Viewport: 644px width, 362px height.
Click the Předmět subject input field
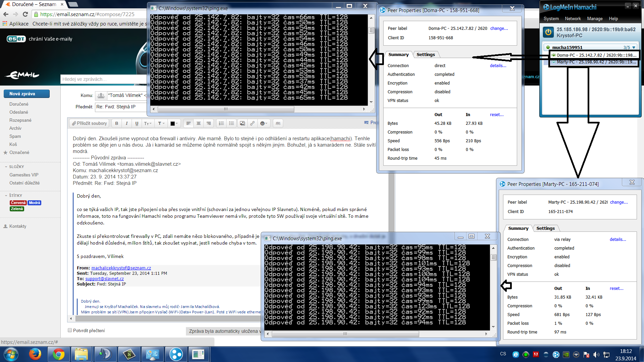tap(121, 107)
